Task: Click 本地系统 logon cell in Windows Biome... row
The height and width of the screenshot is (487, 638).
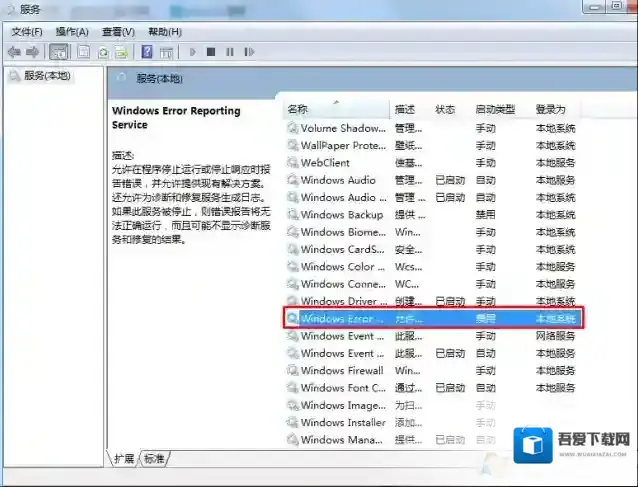Action: 555,232
